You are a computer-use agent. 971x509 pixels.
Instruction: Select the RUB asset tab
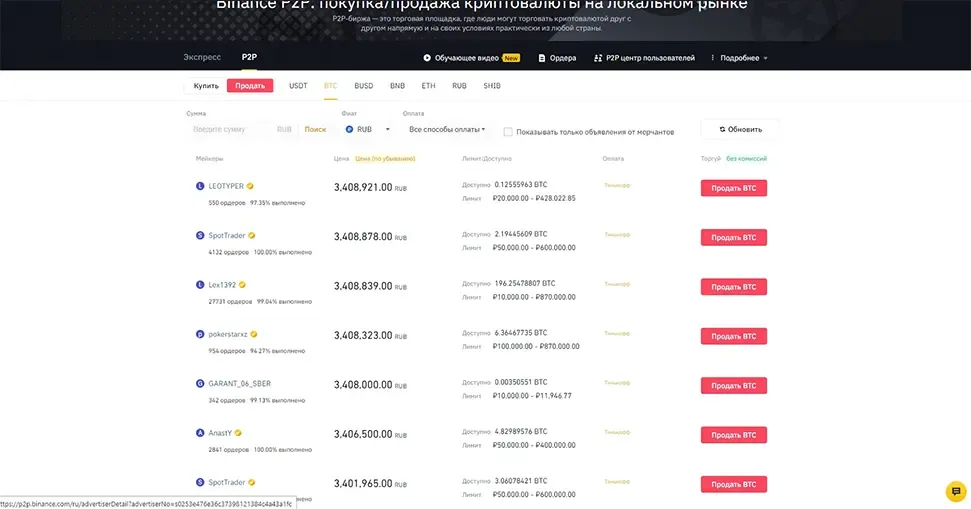pos(459,86)
